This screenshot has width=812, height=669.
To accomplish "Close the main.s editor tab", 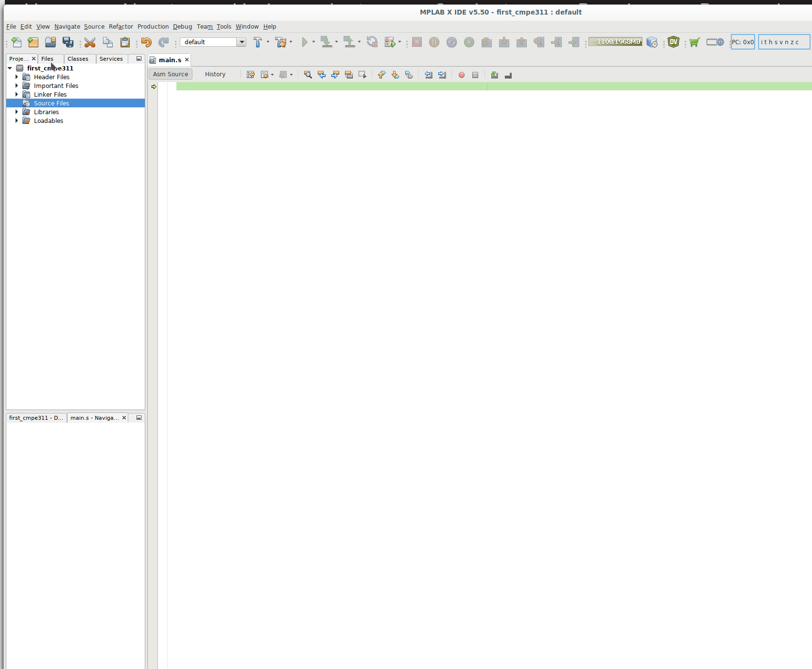I will pos(187,60).
